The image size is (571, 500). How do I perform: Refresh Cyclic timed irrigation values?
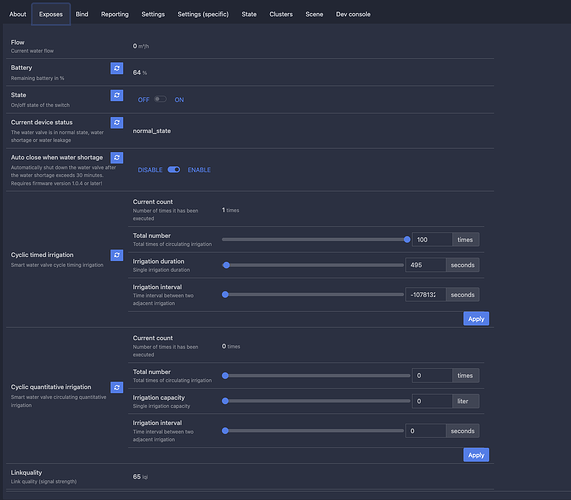(x=117, y=255)
